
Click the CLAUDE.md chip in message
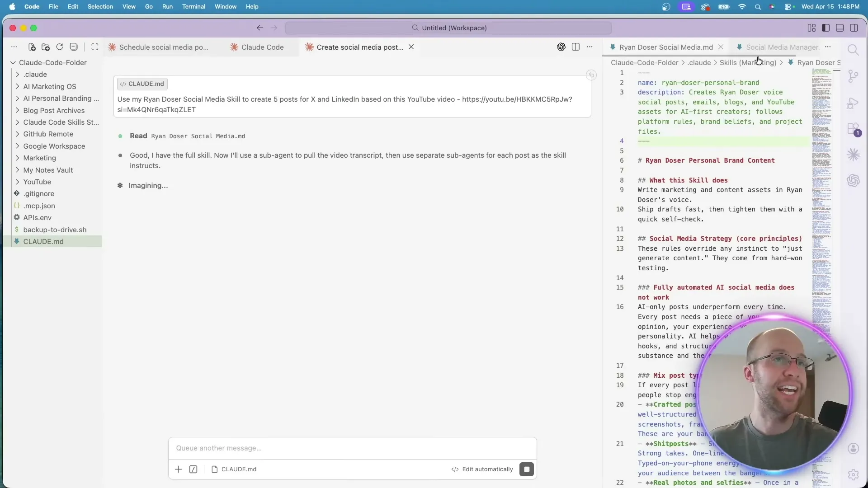point(142,84)
